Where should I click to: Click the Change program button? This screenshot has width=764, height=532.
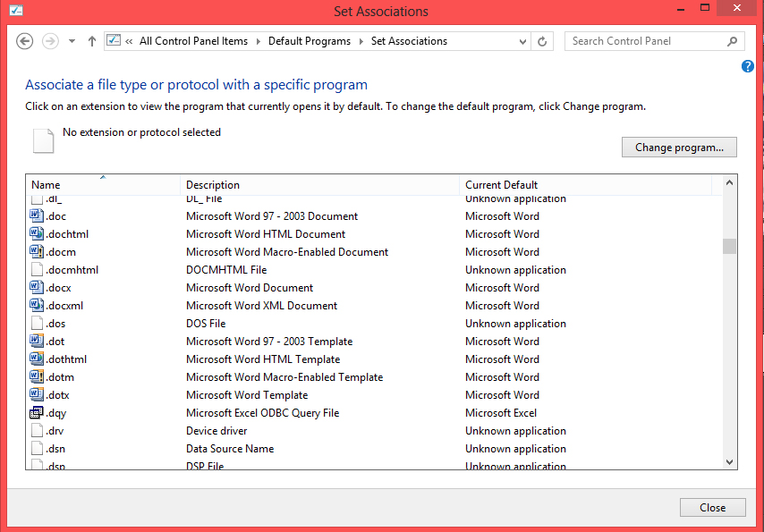point(679,148)
